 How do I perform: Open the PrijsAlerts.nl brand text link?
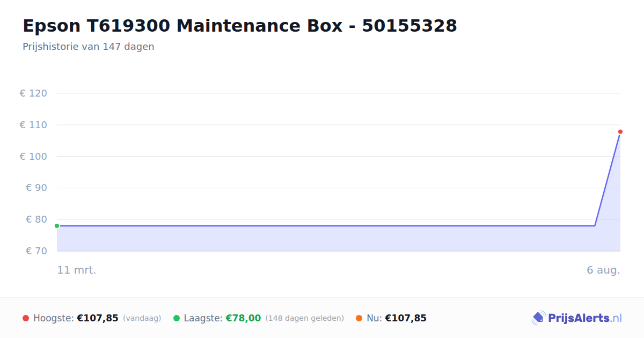point(585,318)
